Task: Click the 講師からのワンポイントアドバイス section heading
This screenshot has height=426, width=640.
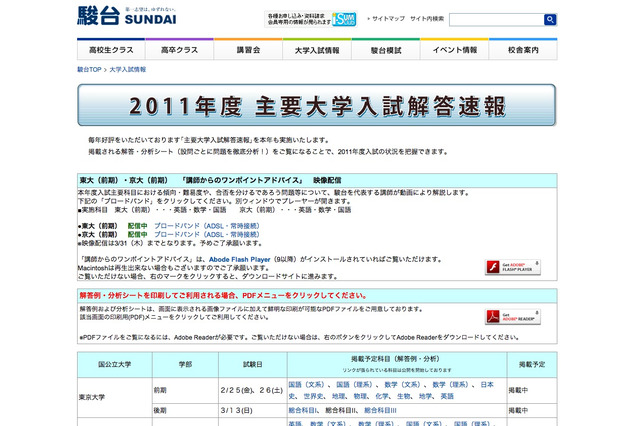Action: pyautogui.click(x=210, y=180)
